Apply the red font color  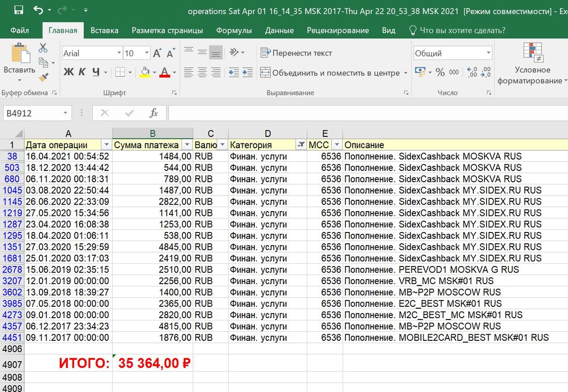pos(165,72)
